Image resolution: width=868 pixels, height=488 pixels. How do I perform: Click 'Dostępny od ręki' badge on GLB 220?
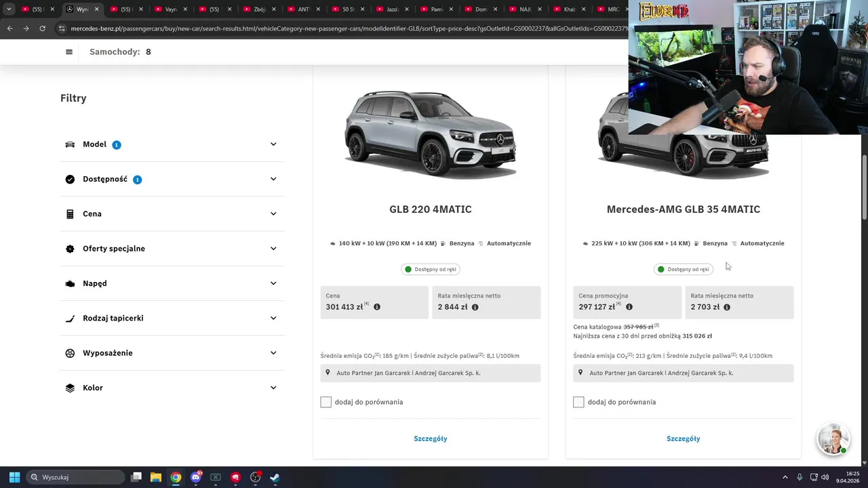pos(431,269)
